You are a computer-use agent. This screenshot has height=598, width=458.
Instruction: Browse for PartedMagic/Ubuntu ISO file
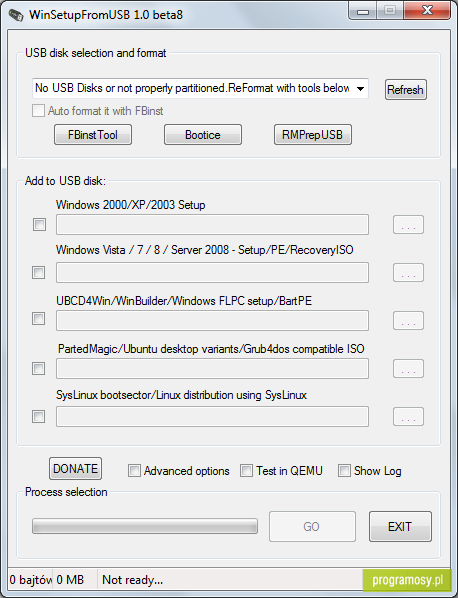408,368
